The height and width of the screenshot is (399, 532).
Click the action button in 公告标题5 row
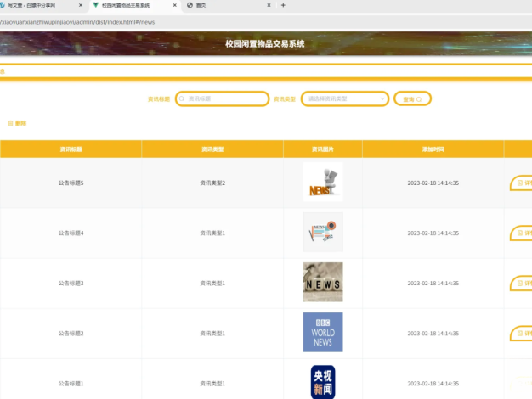pos(521,183)
